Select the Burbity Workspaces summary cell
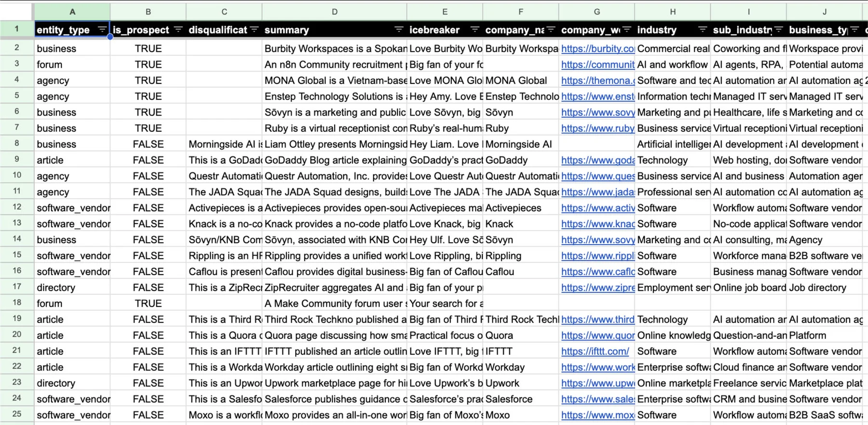Screen dimensions: 868x425 [x=335, y=48]
